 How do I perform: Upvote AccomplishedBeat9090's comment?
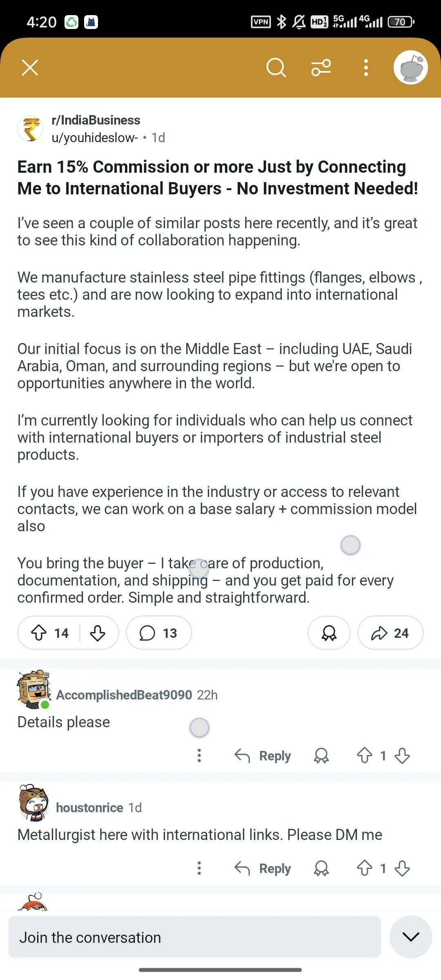coord(365,755)
